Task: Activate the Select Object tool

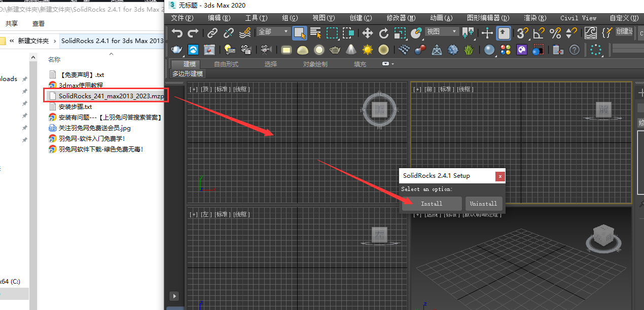Action: click(x=300, y=33)
